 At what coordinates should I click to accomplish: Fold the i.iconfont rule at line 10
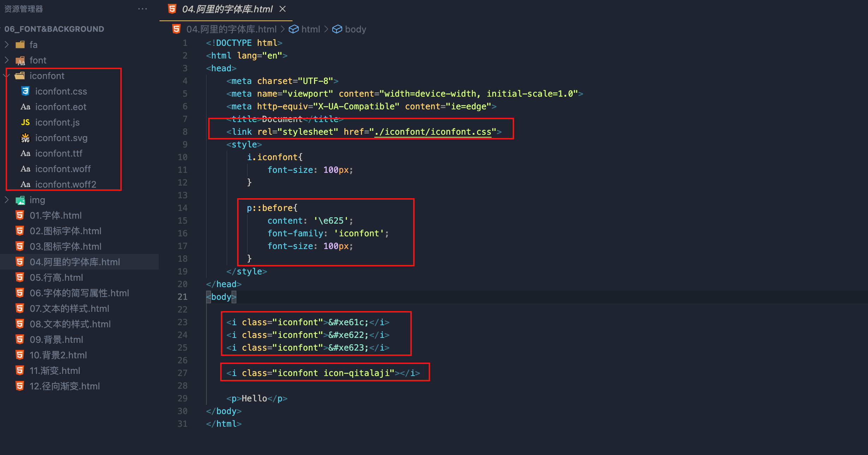(198, 157)
